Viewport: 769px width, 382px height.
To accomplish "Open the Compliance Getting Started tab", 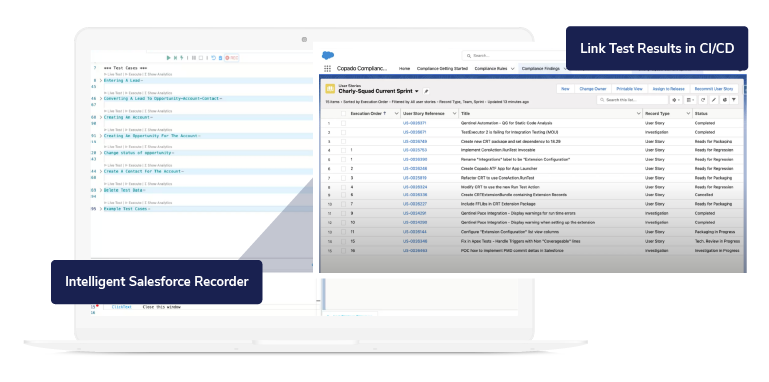I will 442,69.
